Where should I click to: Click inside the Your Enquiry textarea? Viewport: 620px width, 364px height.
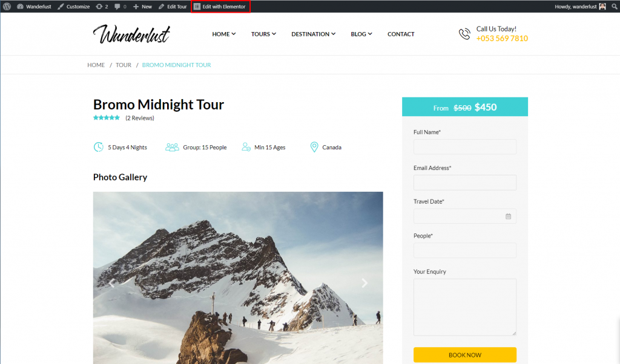tap(464, 307)
